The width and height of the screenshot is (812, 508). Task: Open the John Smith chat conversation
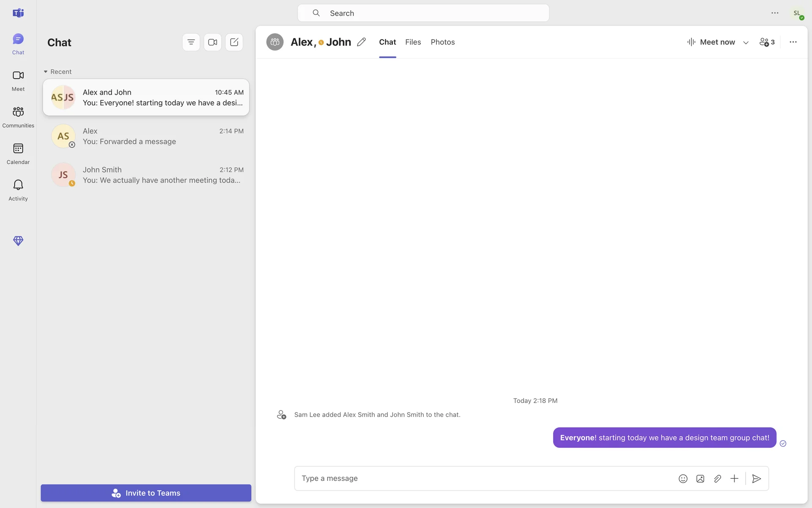[x=146, y=175]
